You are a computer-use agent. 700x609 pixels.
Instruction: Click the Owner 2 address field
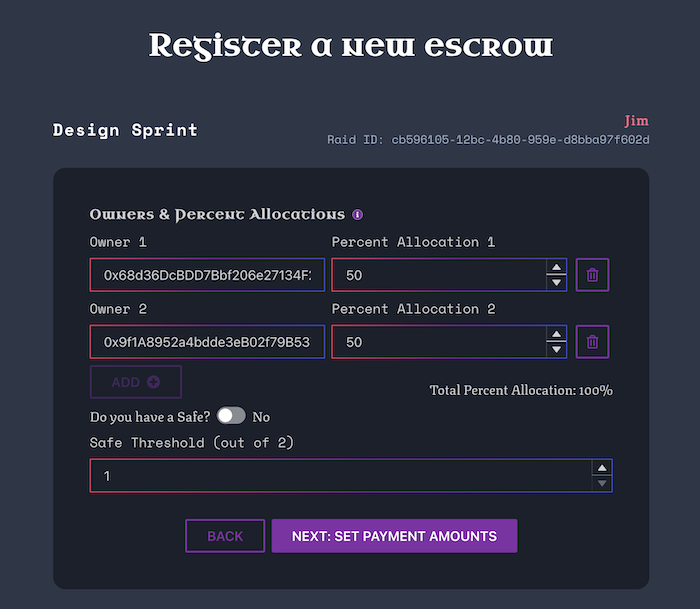[207, 342]
